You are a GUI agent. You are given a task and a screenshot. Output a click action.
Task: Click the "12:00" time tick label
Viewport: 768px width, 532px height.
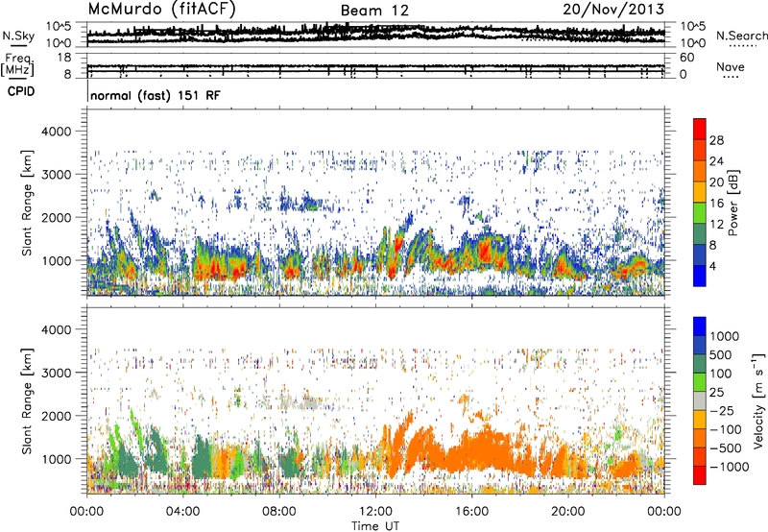coord(375,512)
